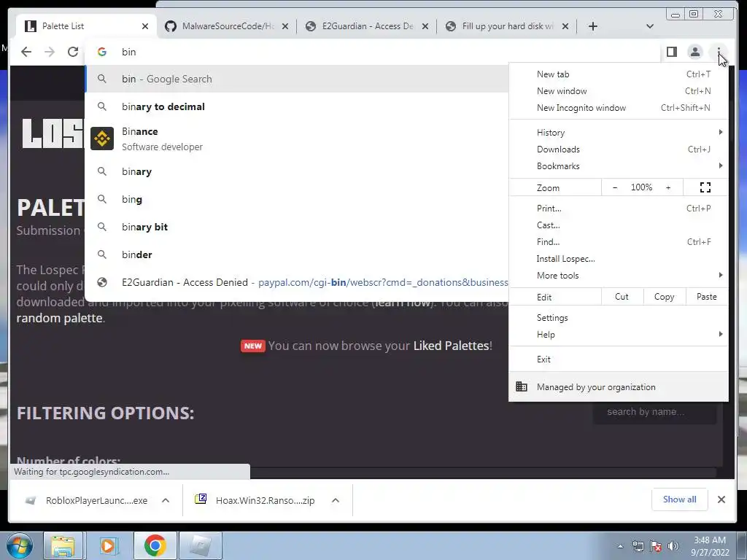Click the address bar containing 'bin'
This screenshot has height=560, width=747.
[371, 52]
